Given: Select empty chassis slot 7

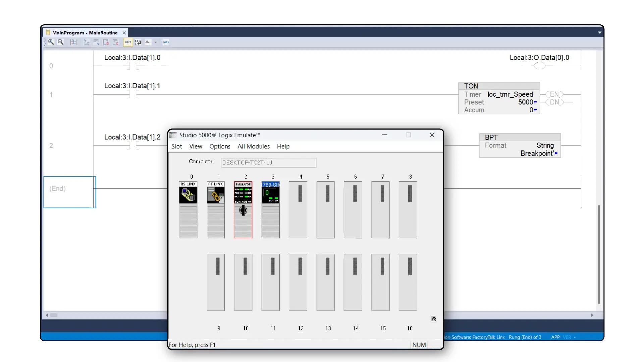Looking at the screenshot, I should (x=381, y=210).
